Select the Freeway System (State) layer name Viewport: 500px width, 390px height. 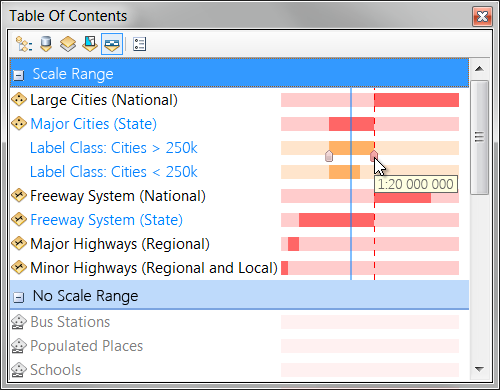pos(106,220)
